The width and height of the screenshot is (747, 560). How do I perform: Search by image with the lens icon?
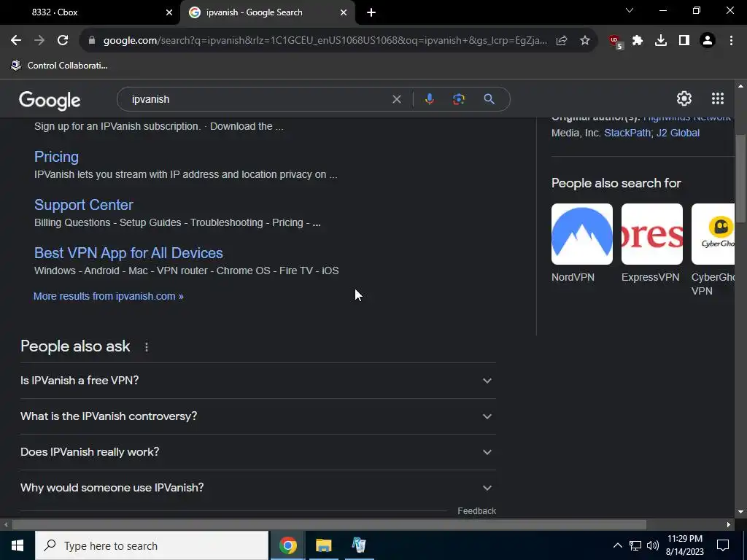click(x=459, y=99)
